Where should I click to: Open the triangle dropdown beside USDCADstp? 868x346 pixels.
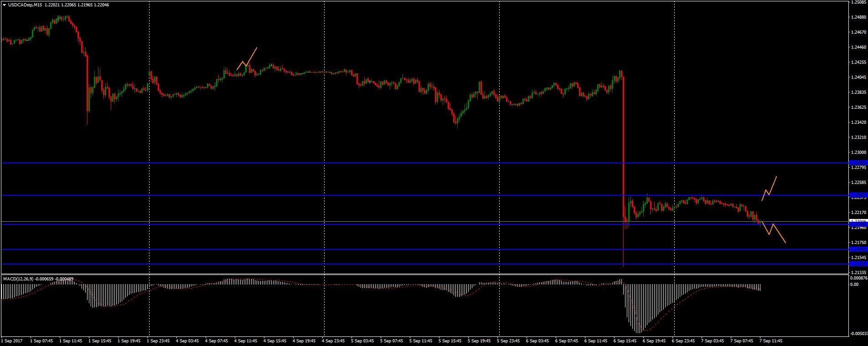pyautogui.click(x=4, y=5)
